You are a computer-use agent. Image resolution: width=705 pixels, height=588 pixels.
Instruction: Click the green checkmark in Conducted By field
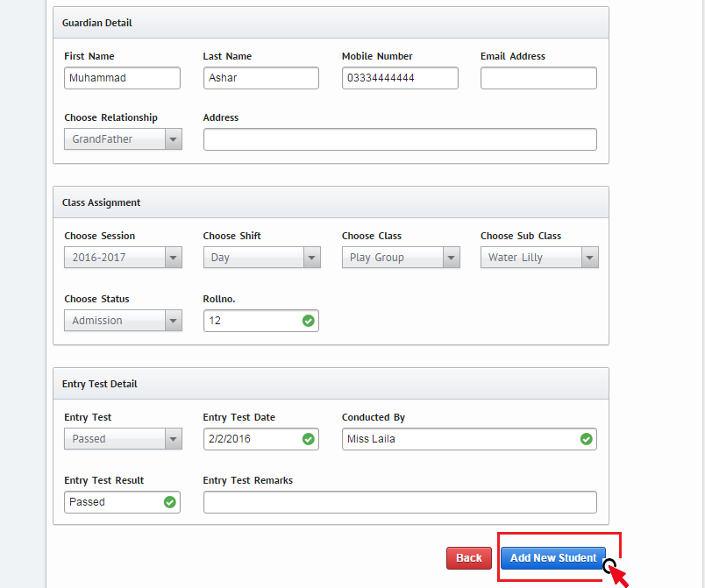(586, 439)
